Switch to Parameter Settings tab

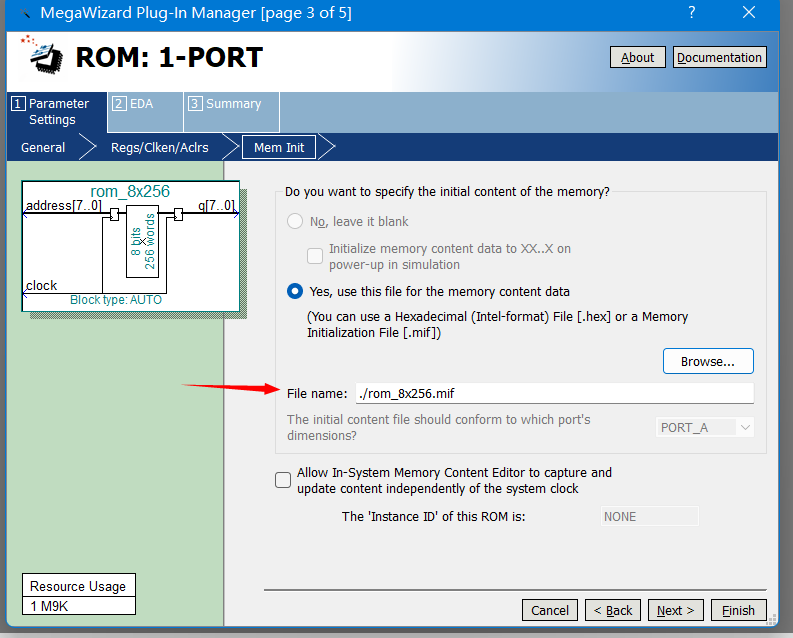coord(57,112)
